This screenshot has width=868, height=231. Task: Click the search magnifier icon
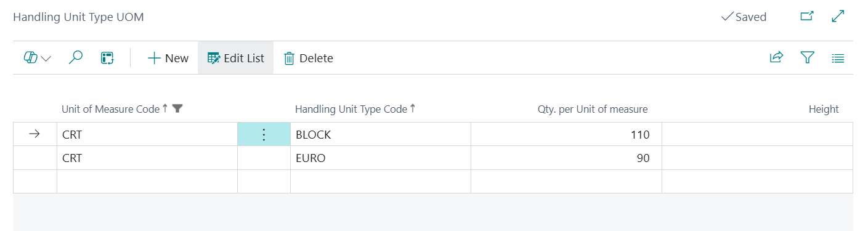[75, 58]
